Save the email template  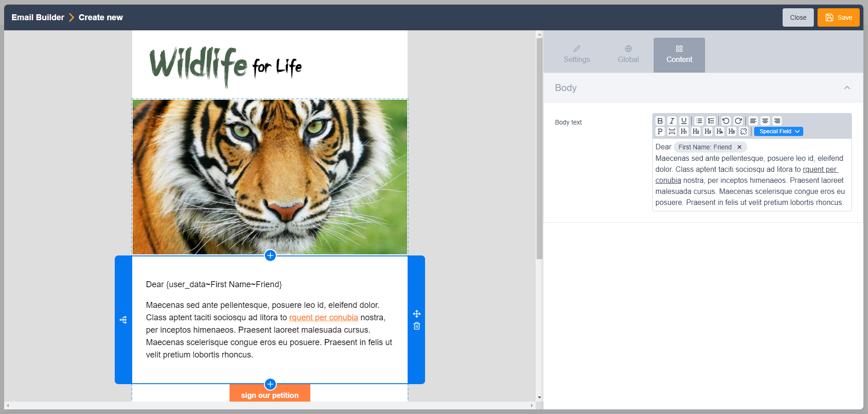pyautogui.click(x=838, y=17)
